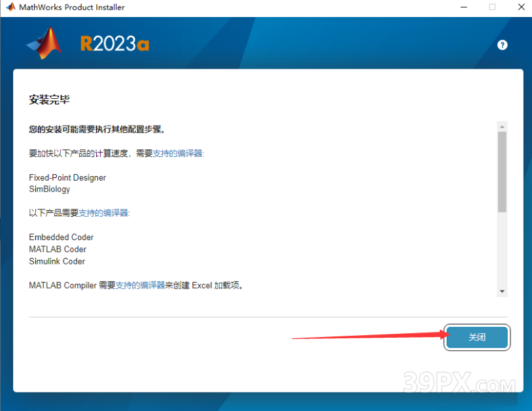The image size is (532, 411).
Task: Minimize the installer window
Action: tap(463, 7)
